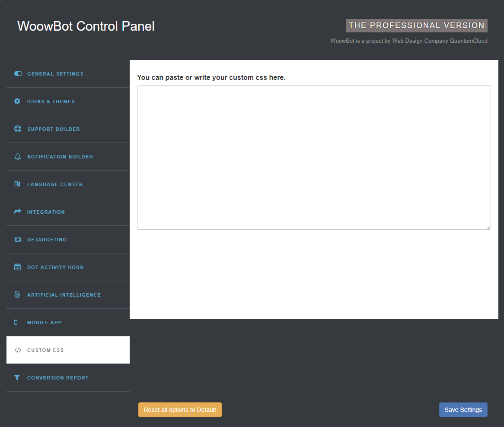
Task: Open the Conversion Report tab
Action: [68, 377]
